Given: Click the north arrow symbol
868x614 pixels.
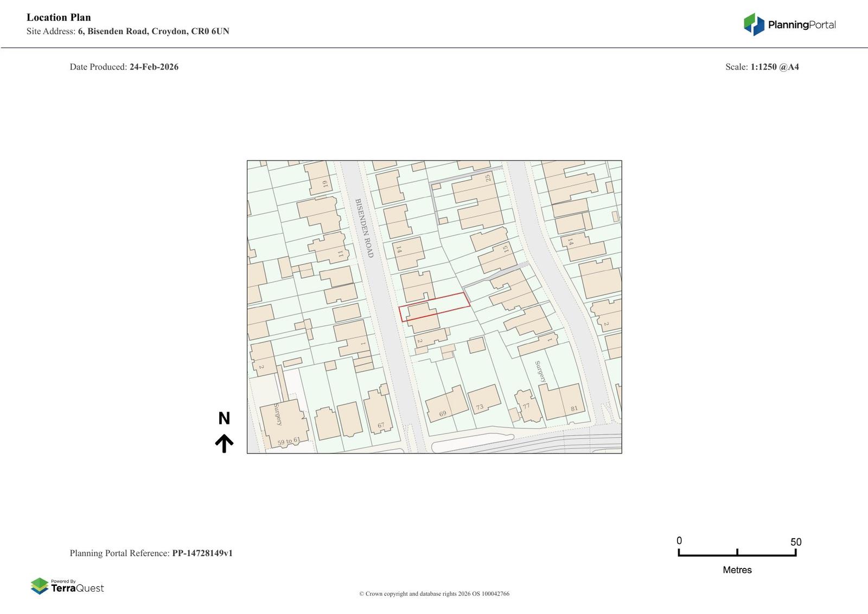Looking at the screenshot, I should pyautogui.click(x=224, y=443).
